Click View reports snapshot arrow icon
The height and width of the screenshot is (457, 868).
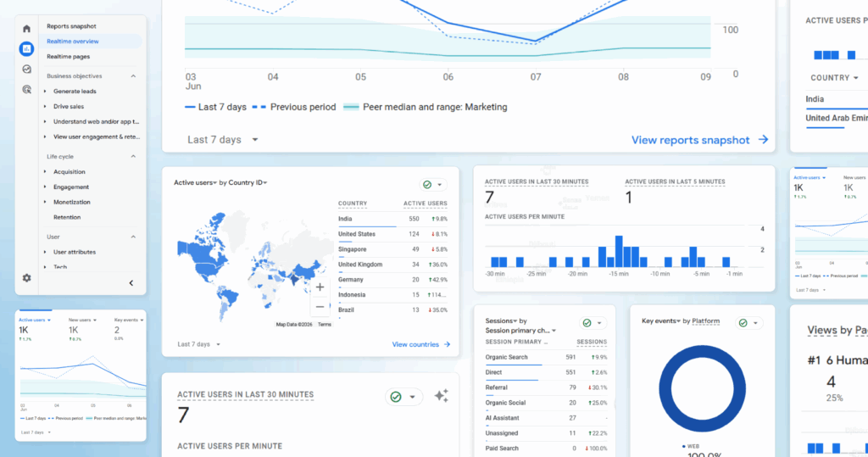coord(764,140)
